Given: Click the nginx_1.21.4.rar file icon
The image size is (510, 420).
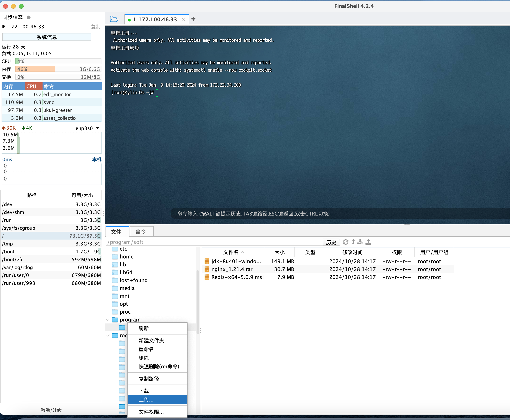Looking at the screenshot, I should click(x=207, y=269).
